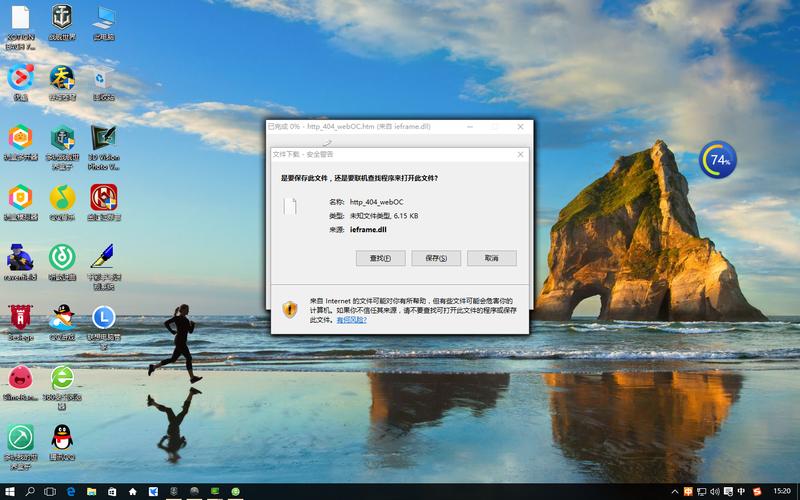The height and width of the screenshot is (500, 800).
Task: Click the 保存(S) save button
Action: coord(436,258)
